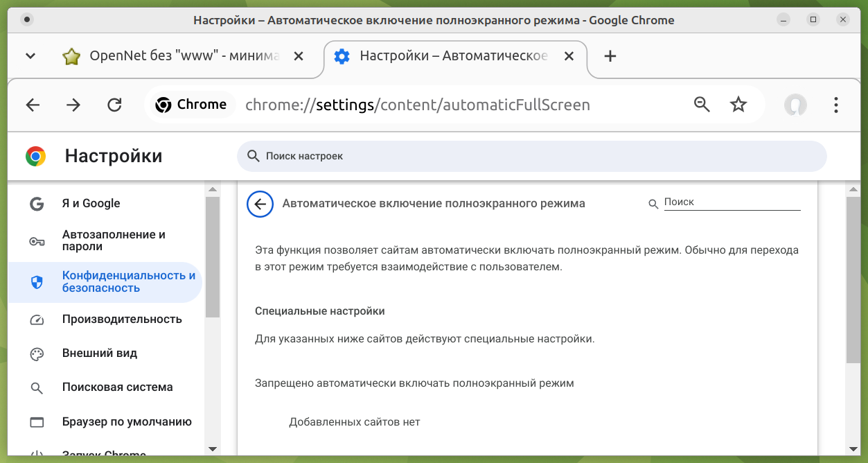This screenshot has height=463, width=868.
Task: Click magnifier icon in settings search
Action: [x=254, y=156]
